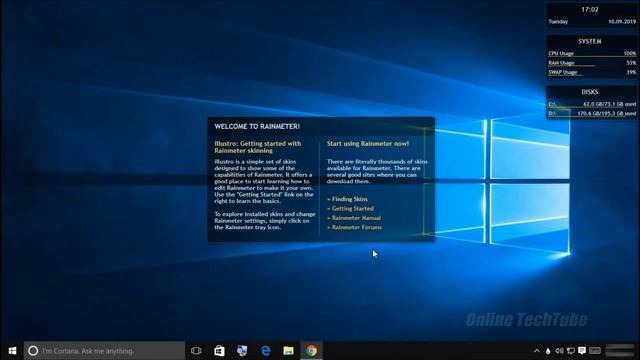
Task: Launch the Microsoft Store from taskbar
Action: point(219,351)
